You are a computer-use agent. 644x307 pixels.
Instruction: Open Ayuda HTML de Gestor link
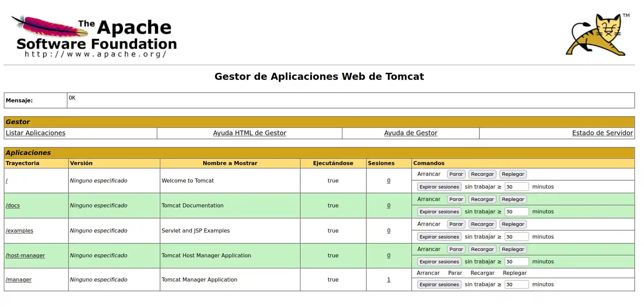250,133
